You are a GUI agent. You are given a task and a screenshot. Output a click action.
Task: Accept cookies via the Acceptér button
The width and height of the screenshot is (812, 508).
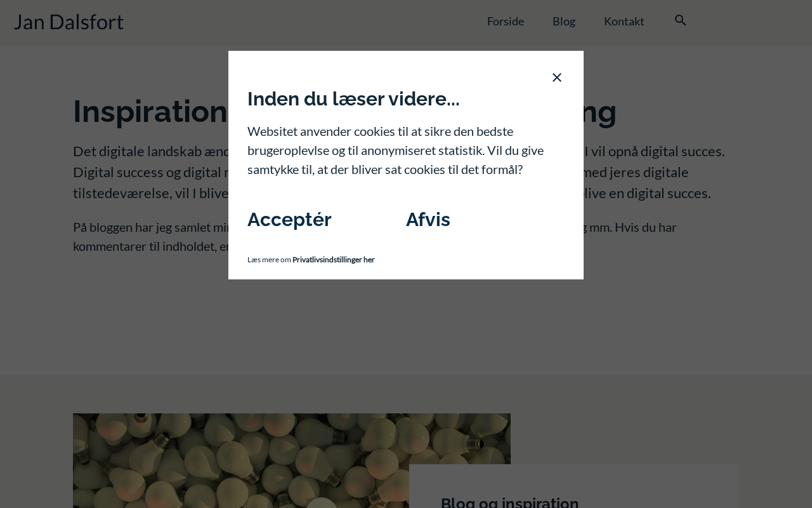coord(289,220)
